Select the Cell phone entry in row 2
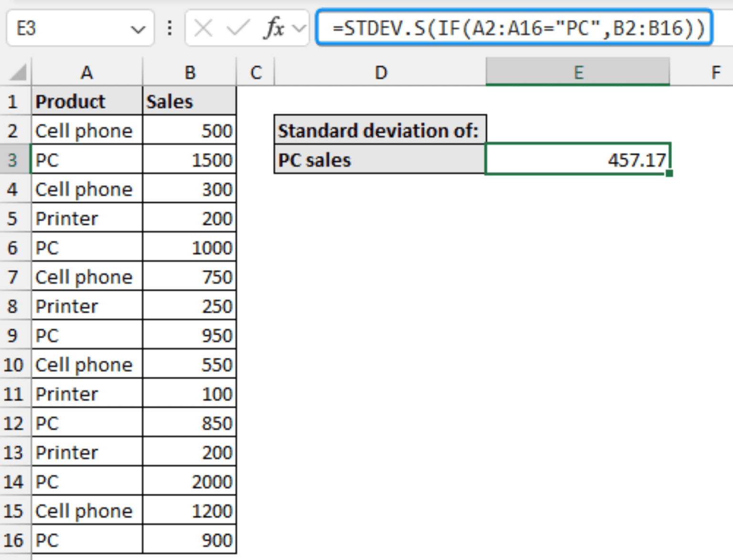Viewport: 733px width, 560px height. tap(85, 131)
